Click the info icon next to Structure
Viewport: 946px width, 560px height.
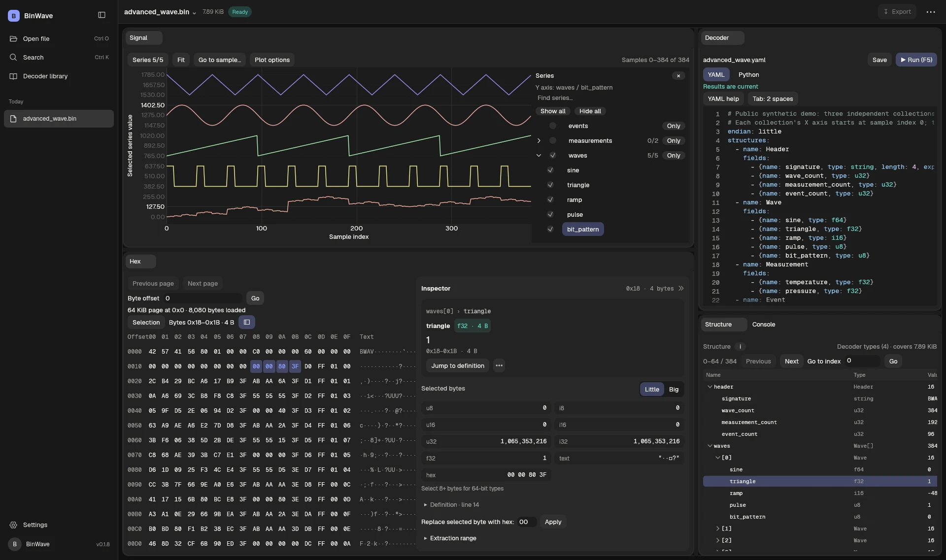point(740,347)
